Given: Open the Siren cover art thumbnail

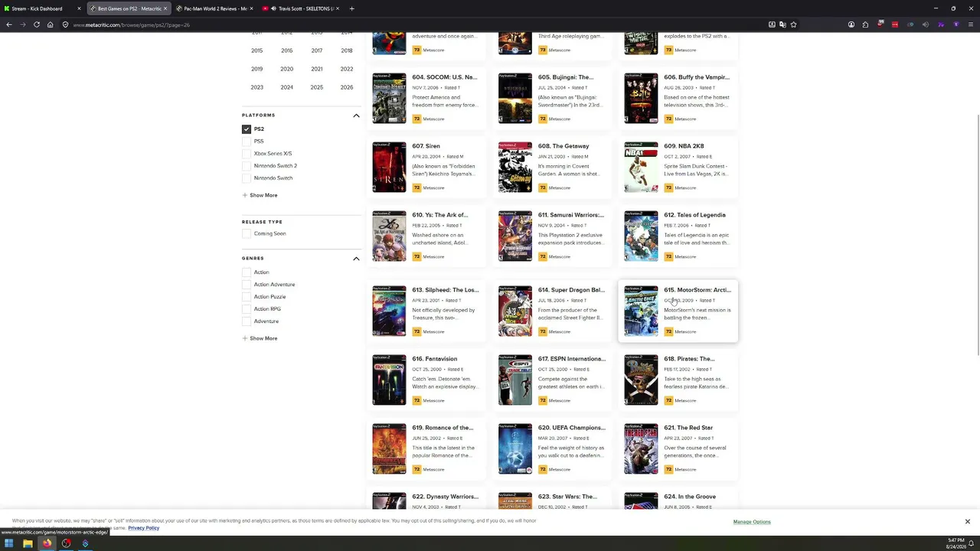Looking at the screenshot, I should coord(389,167).
